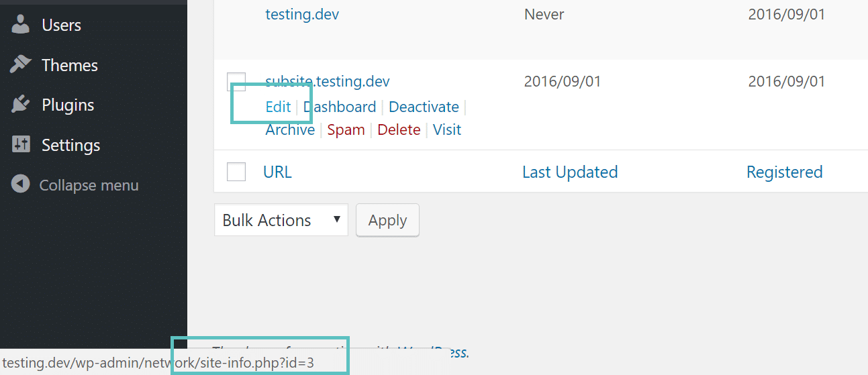Edit the subsite.testing.dev site
868x375 pixels.
[x=278, y=107]
